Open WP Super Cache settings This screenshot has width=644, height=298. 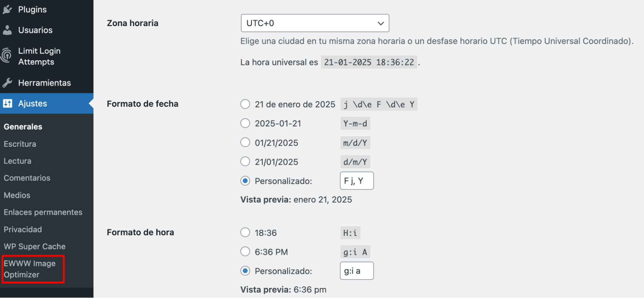(34, 246)
